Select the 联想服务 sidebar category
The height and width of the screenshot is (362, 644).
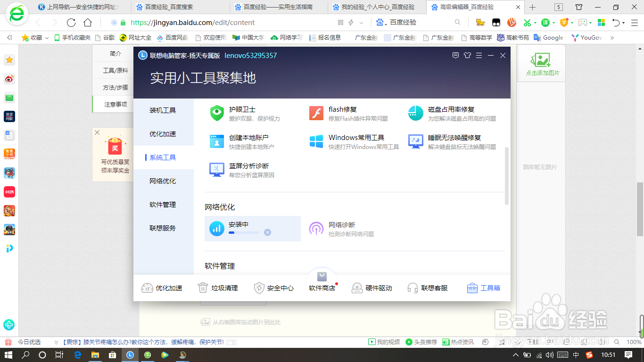[x=163, y=228]
